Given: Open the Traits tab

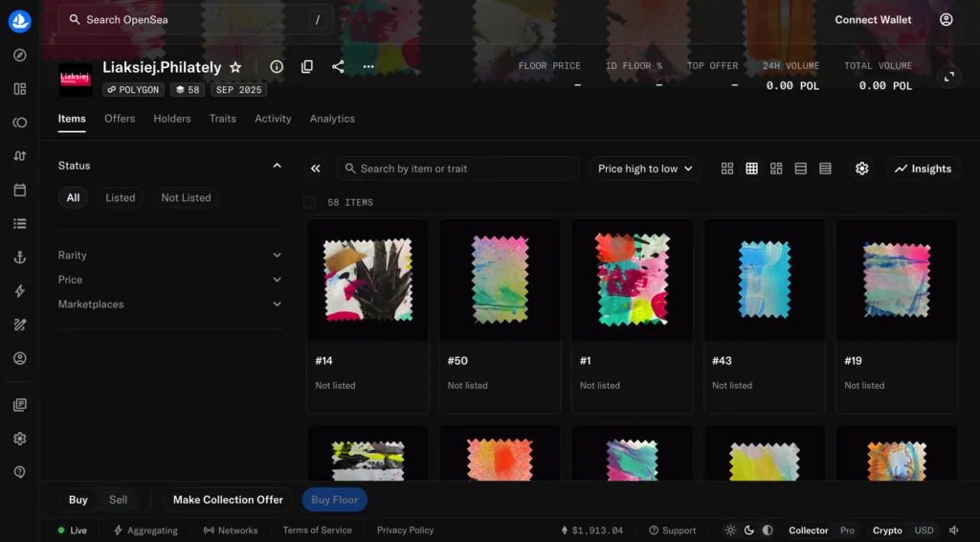Looking at the screenshot, I should [222, 118].
